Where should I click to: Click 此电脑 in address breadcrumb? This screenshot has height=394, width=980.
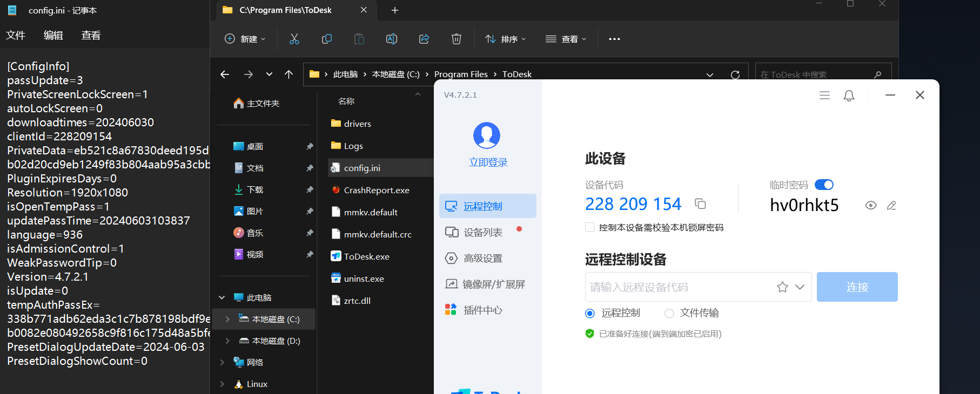(346, 74)
